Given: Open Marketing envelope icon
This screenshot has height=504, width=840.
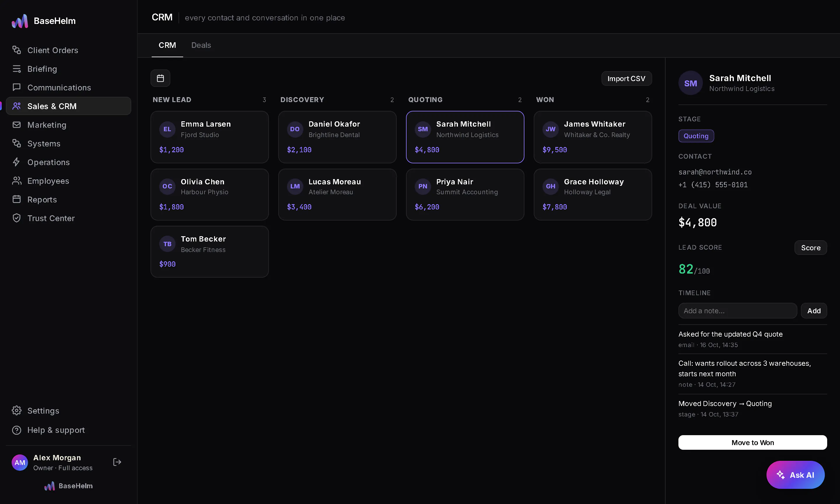Looking at the screenshot, I should click(x=16, y=125).
